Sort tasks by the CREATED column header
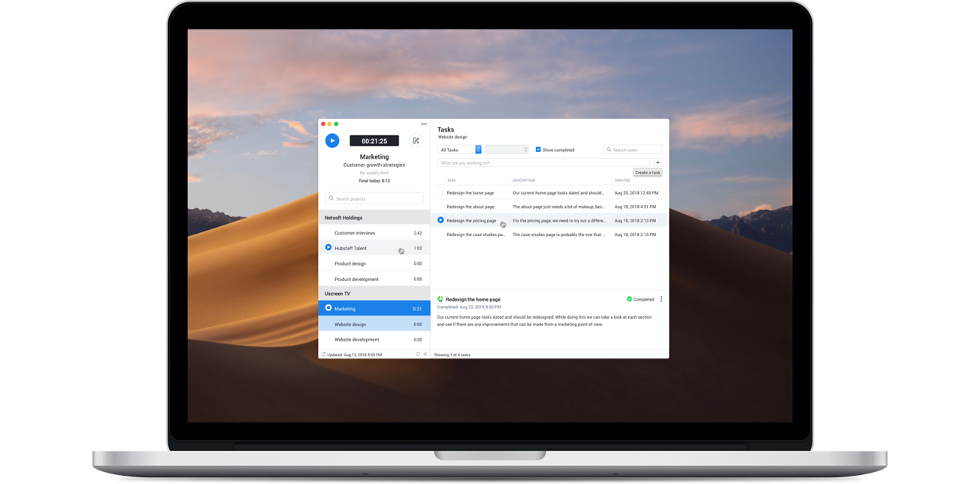Screen dimensions: 980x484 pos(622,179)
